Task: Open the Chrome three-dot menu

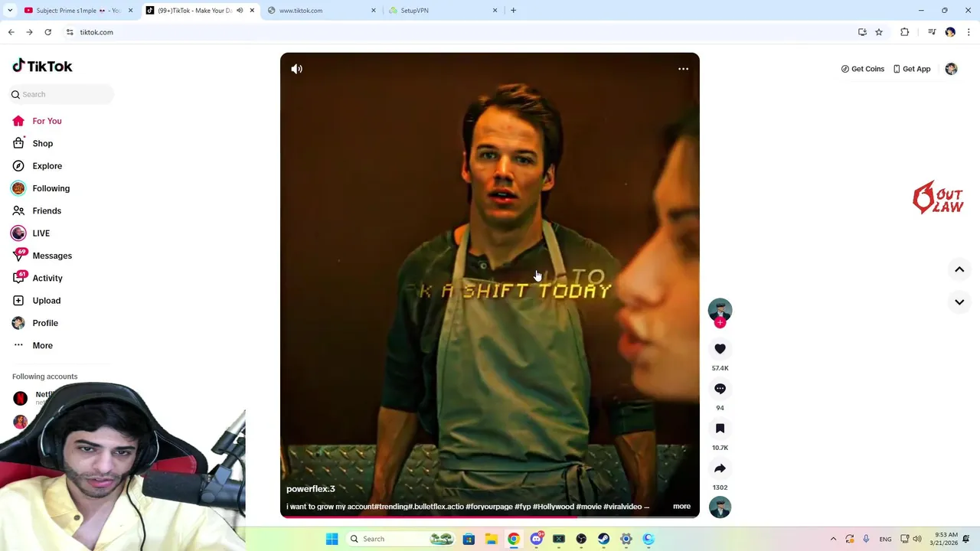Action: tap(969, 32)
